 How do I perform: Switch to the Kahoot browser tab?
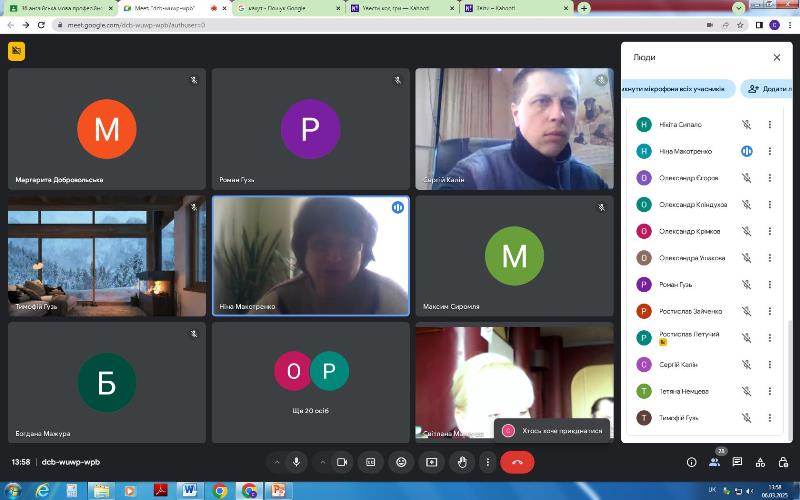coord(403,8)
